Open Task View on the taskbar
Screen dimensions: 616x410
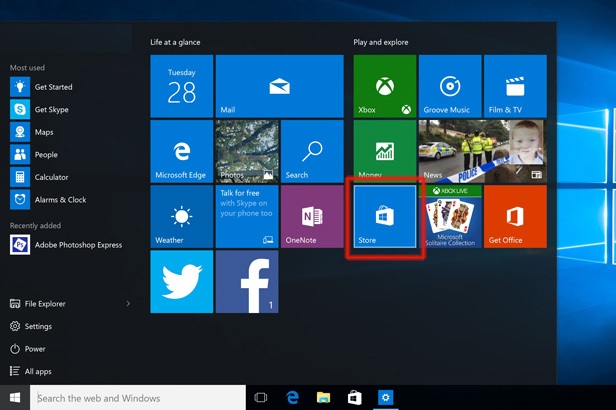point(260,398)
